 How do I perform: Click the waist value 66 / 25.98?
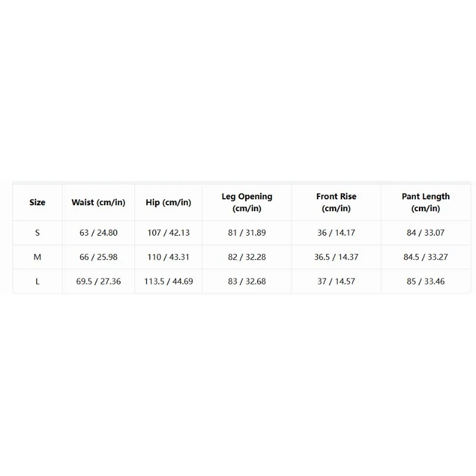[98, 257]
